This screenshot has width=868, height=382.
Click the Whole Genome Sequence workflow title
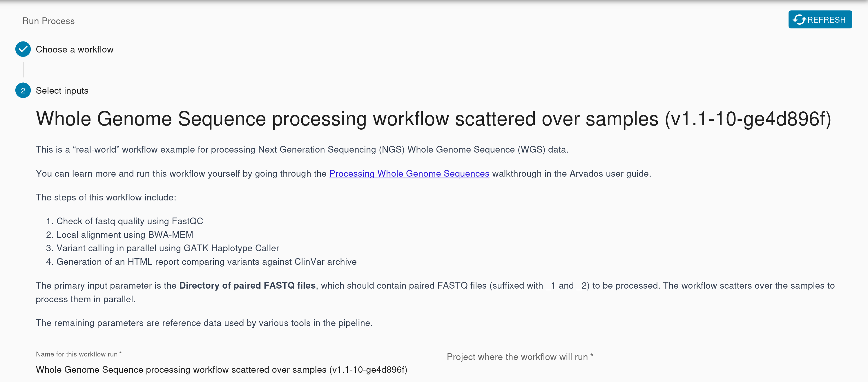(x=433, y=119)
